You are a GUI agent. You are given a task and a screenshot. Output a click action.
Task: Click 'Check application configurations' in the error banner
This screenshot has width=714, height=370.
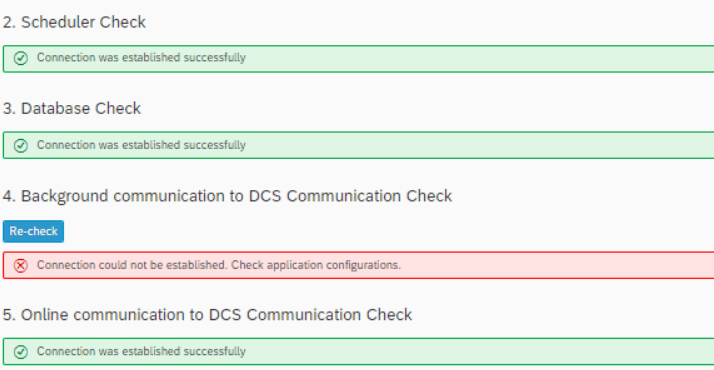316,265
